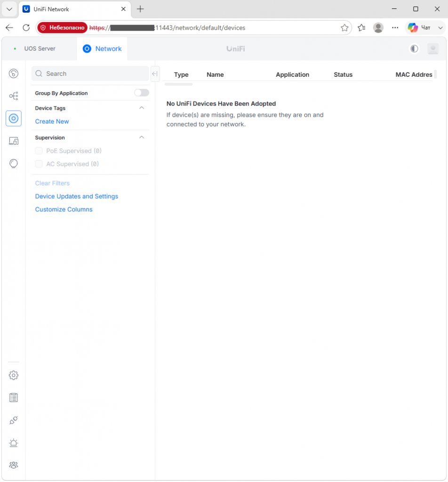
Task: Open the Client Devices sidebar icon
Action: pos(14,141)
